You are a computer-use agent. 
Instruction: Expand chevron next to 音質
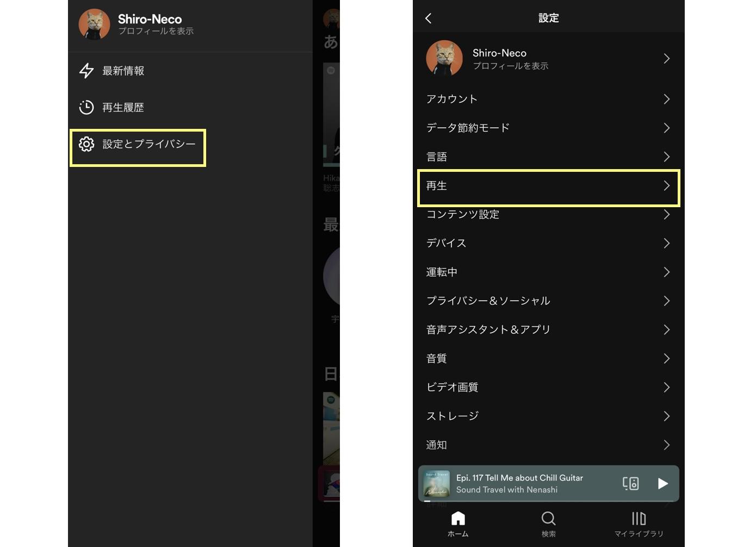click(x=667, y=358)
